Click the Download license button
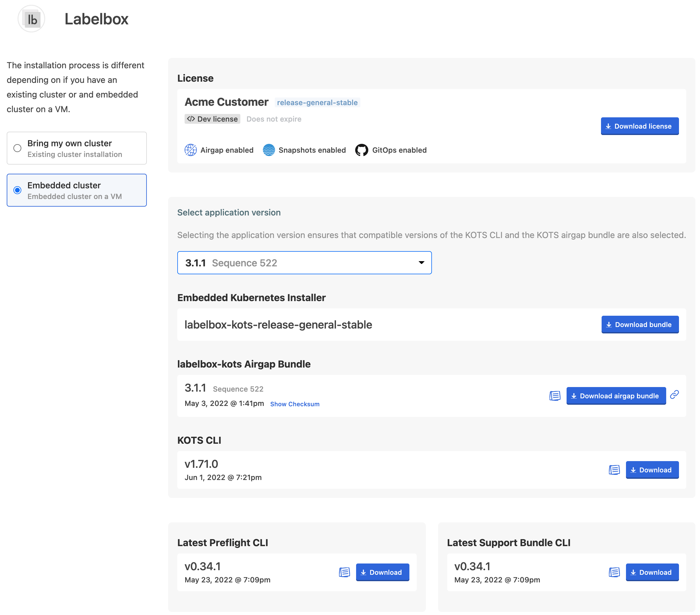Viewport: 700px width, 615px height. (639, 126)
